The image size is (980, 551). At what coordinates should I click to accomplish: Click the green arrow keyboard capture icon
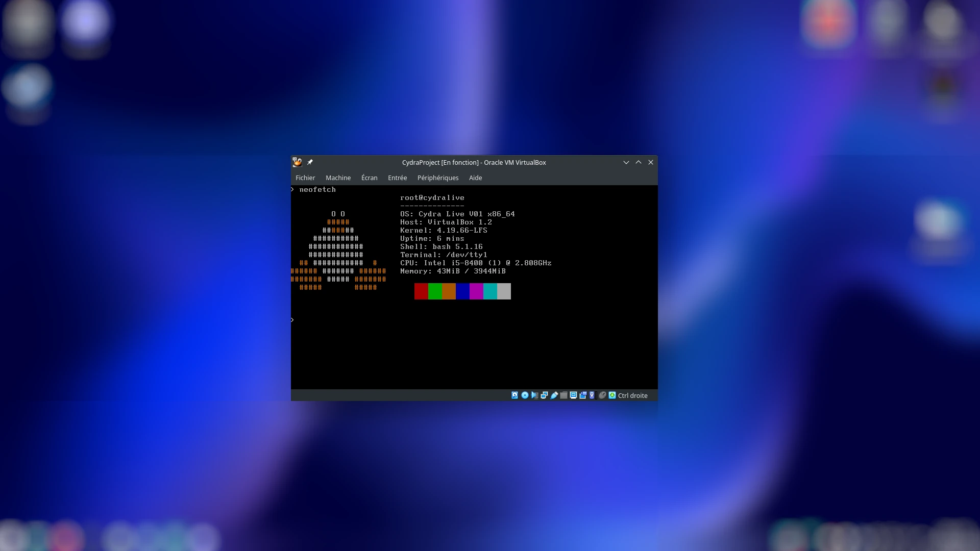coord(612,395)
